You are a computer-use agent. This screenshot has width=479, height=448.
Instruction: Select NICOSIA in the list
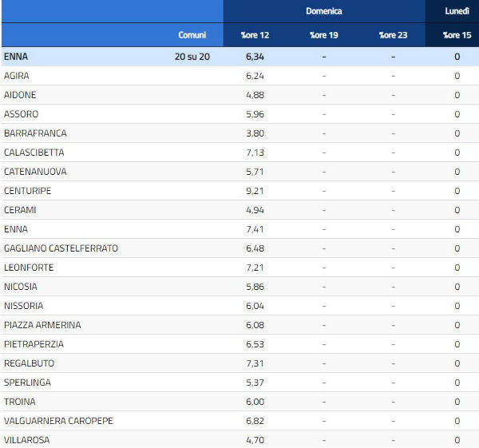point(21,287)
